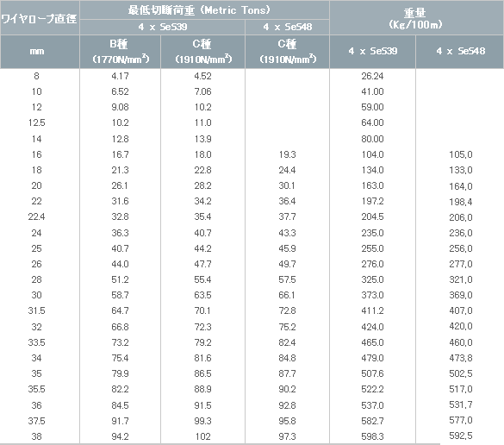Image resolution: width=504 pixels, height=445 pixels.
Task: Click the 重量 (Kg/100m) header cell
Action: click(417, 18)
